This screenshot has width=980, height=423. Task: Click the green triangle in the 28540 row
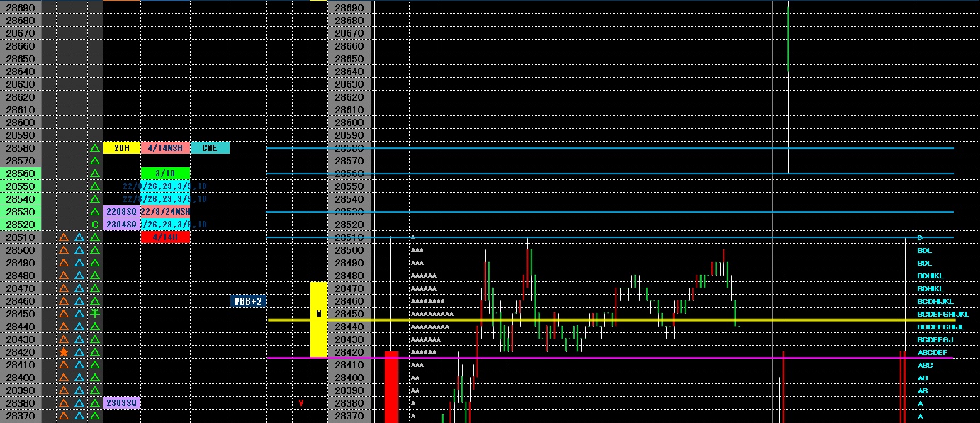pos(95,199)
